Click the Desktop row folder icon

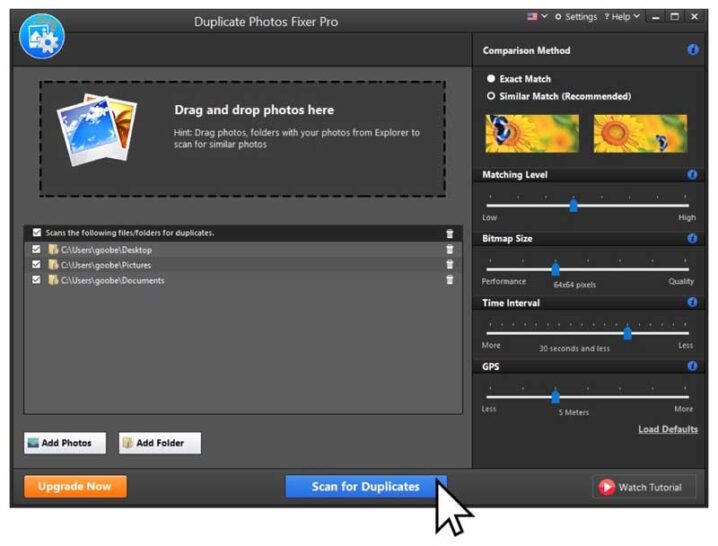[x=53, y=249]
